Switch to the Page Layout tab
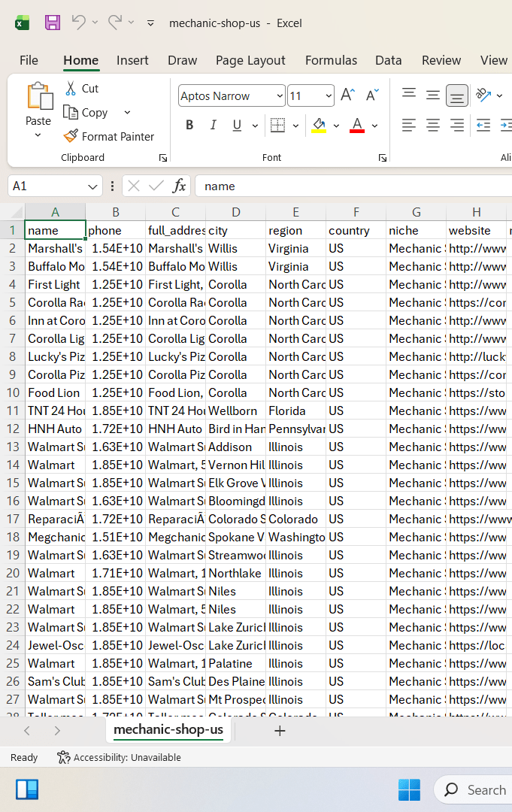Image resolution: width=512 pixels, height=812 pixels. tap(250, 61)
